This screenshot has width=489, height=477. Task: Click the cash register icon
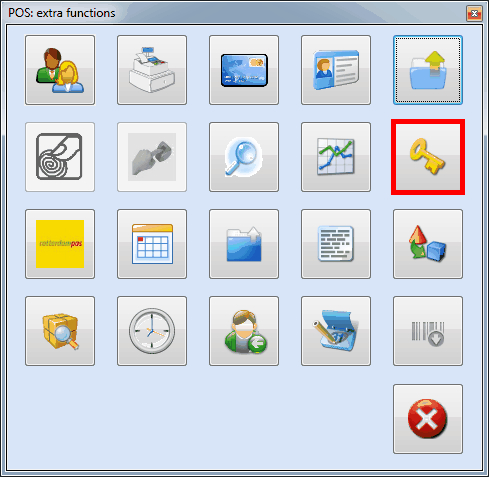pos(152,70)
